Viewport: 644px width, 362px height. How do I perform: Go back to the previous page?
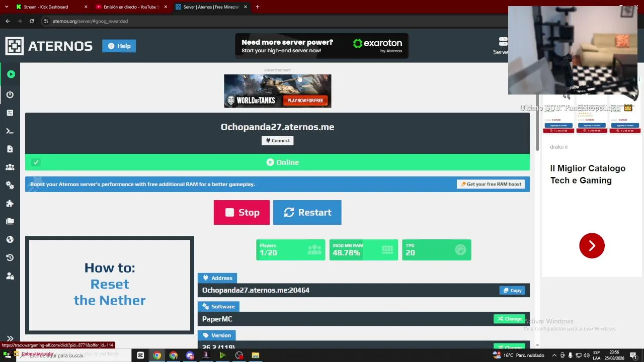(x=8, y=21)
